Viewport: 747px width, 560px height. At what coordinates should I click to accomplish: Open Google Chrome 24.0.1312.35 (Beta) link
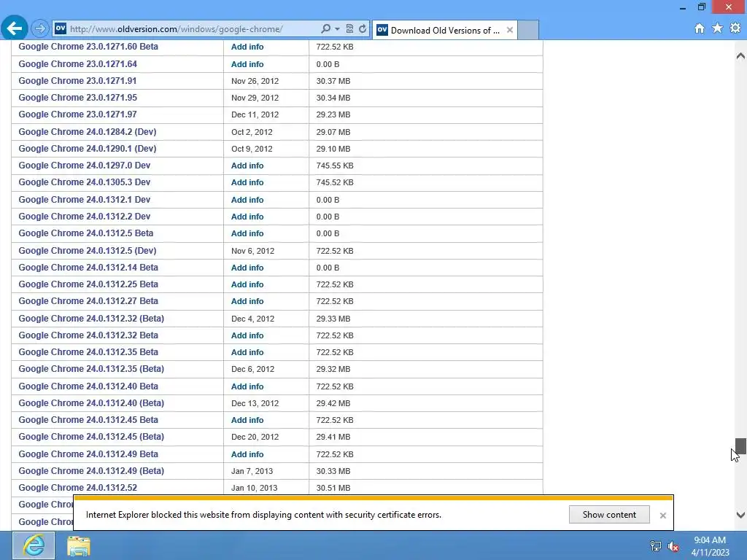coord(91,368)
